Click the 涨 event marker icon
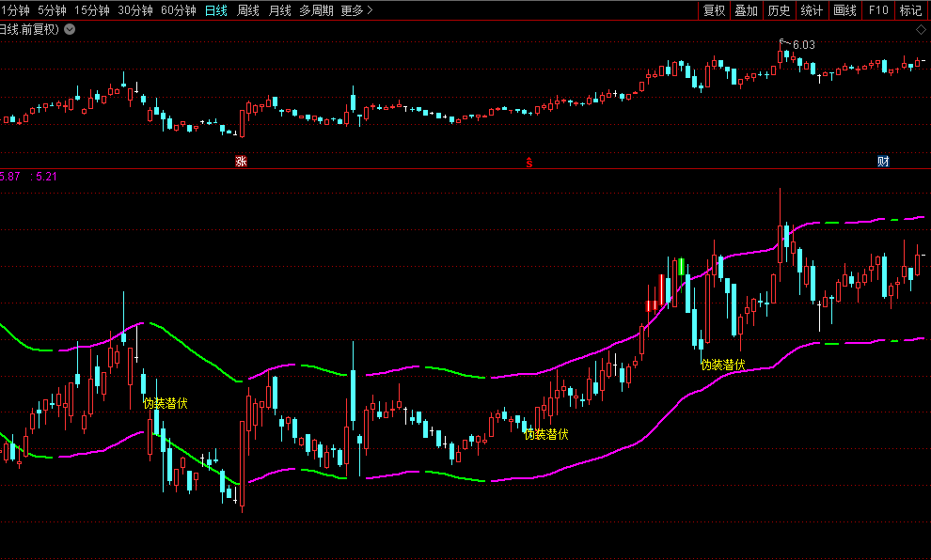Viewport: 931px width, 560px height. pos(241,162)
